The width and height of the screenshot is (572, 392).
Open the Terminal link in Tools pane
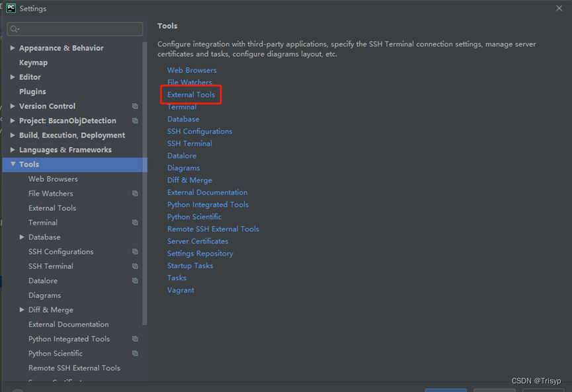[x=182, y=107]
